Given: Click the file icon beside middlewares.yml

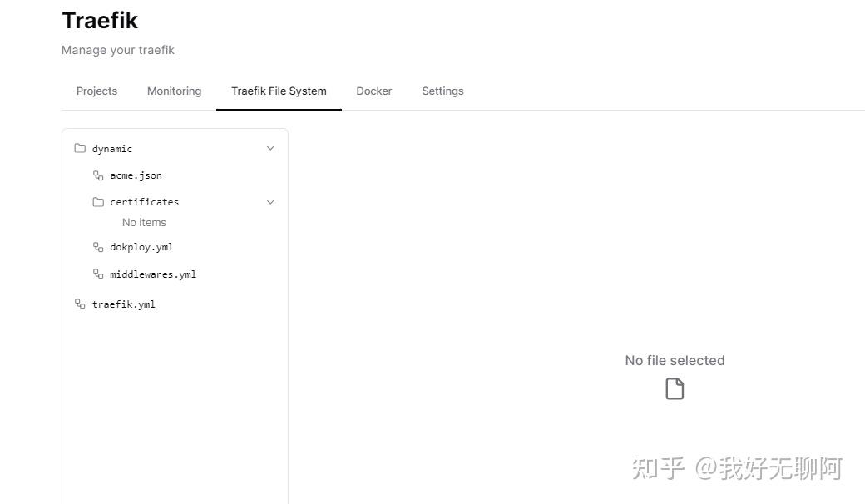Looking at the screenshot, I should tap(97, 274).
